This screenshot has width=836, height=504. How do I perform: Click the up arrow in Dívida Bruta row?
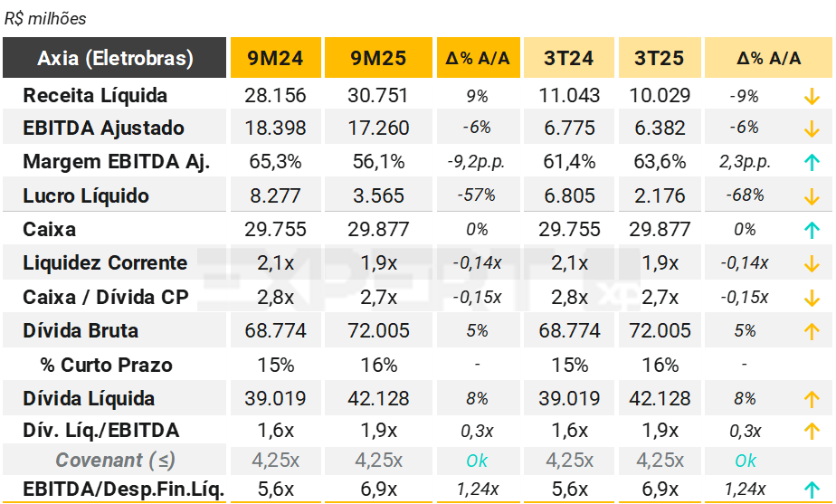pos(812,331)
